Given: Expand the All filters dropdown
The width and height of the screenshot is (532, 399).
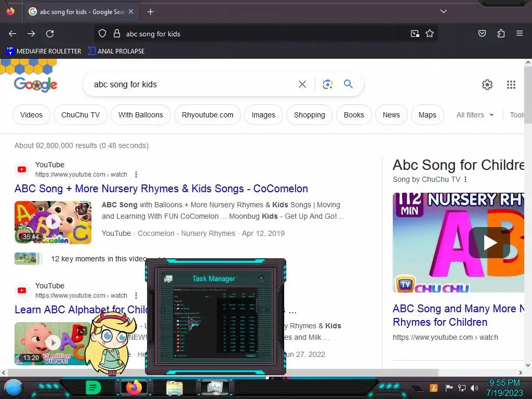Looking at the screenshot, I should click(x=475, y=115).
